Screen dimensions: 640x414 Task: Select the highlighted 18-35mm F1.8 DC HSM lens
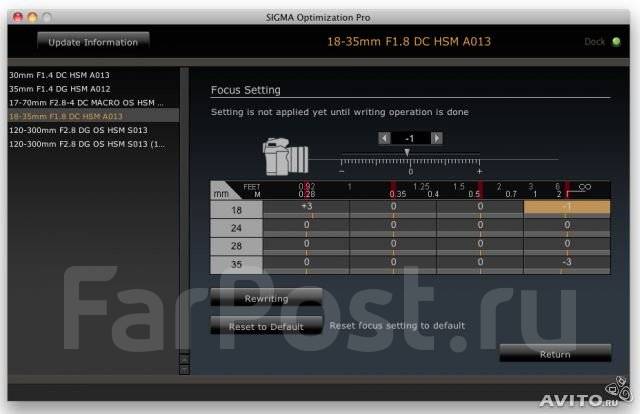pyautogui.click(x=65, y=117)
